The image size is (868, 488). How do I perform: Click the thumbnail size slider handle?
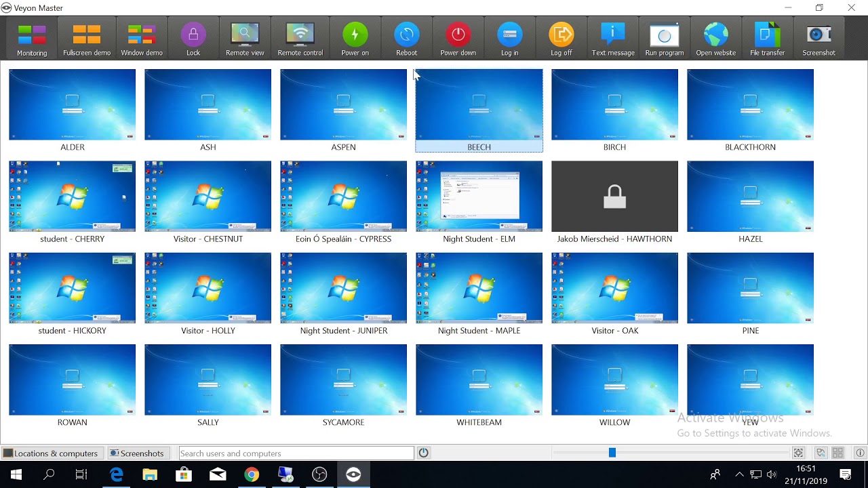tap(612, 453)
